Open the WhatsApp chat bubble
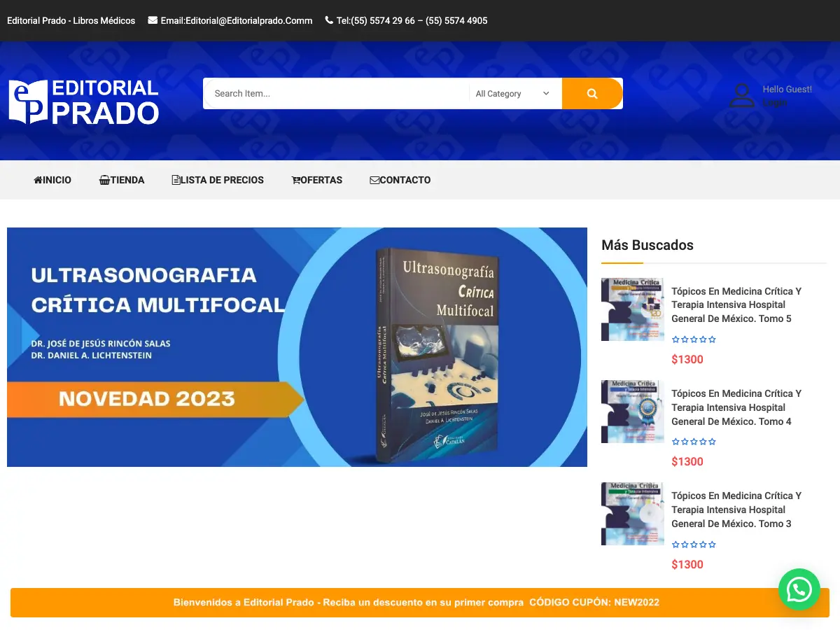840x630 pixels. [799, 589]
